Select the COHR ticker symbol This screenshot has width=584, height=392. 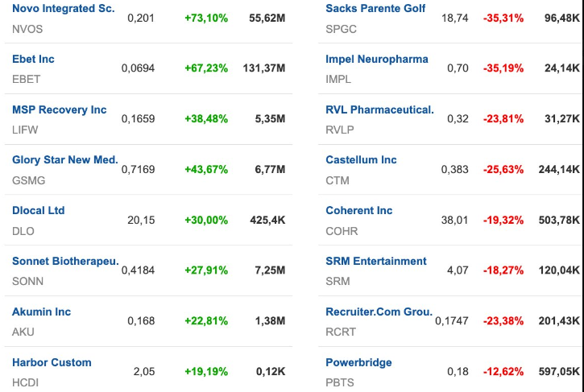tap(342, 231)
